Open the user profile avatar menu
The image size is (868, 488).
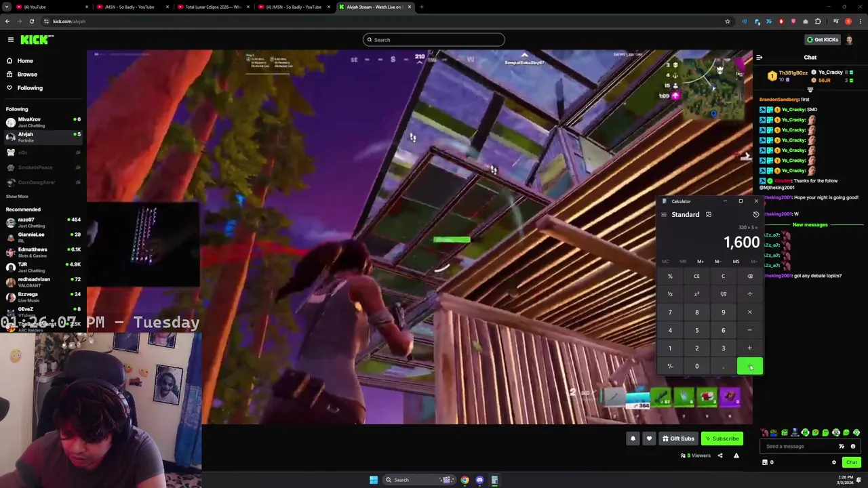[x=850, y=39]
